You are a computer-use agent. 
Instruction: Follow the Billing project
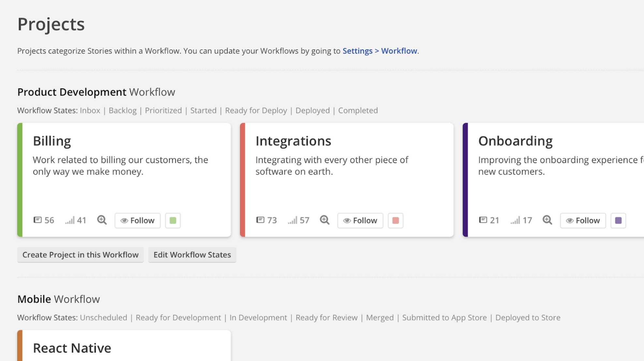pos(138,221)
